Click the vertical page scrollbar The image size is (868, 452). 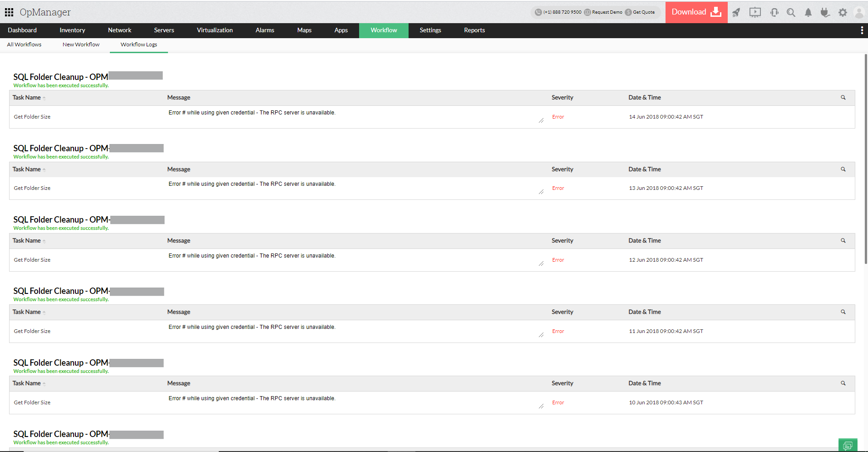coord(866,159)
